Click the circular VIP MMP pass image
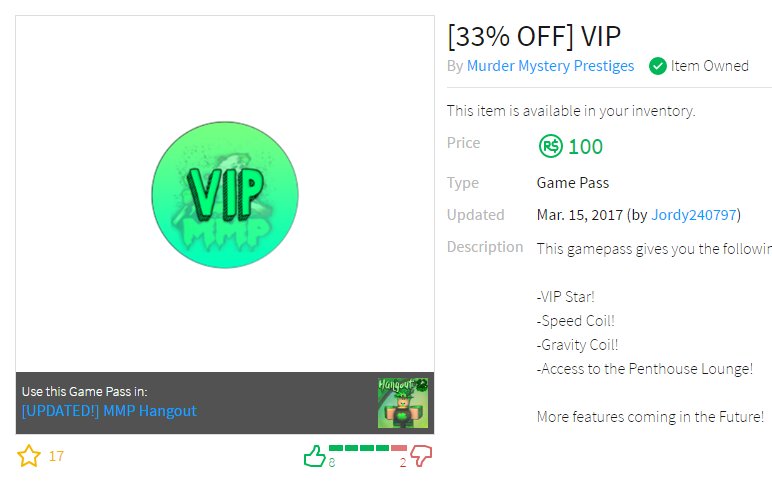Viewport: 772px width, 490px height. pyautogui.click(x=225, y=195)
